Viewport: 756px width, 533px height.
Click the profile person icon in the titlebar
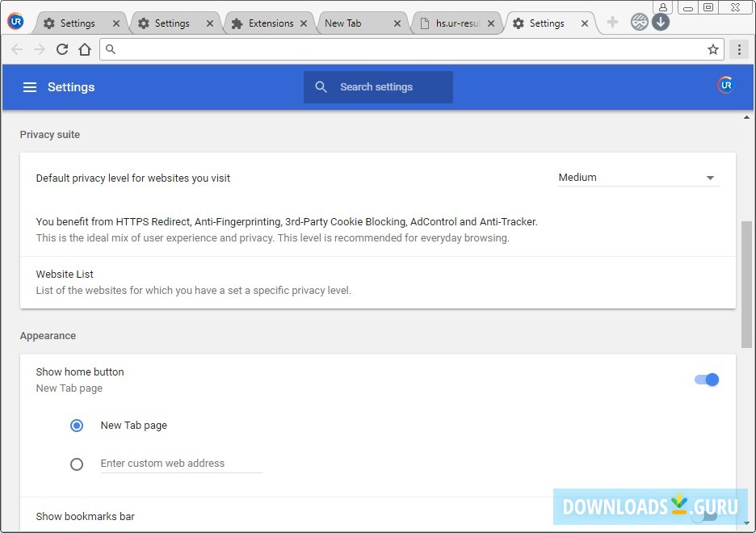pyautogui.click(x=664, y=6)
